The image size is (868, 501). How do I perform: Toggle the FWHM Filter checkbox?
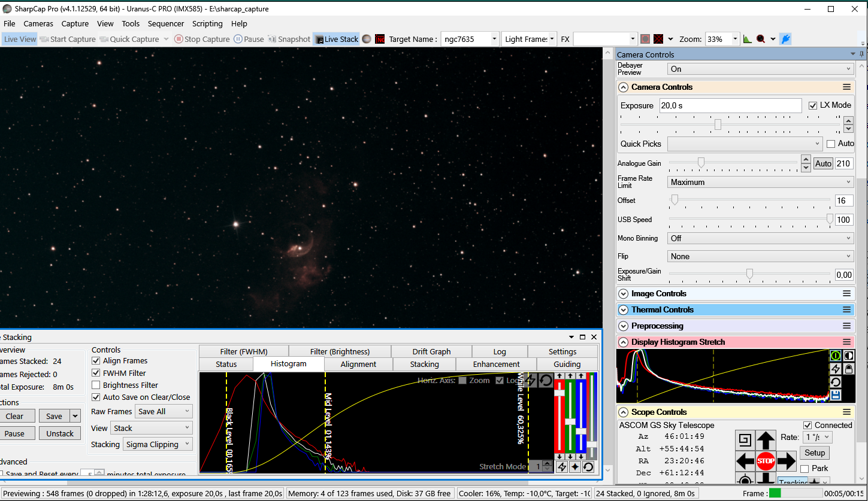click(96, 373)
